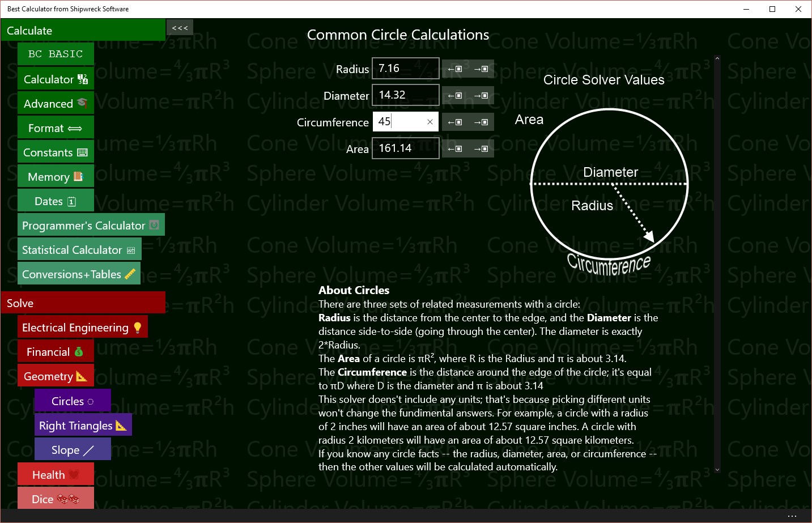Open the Statistical Calculator

tap(79, 249)
